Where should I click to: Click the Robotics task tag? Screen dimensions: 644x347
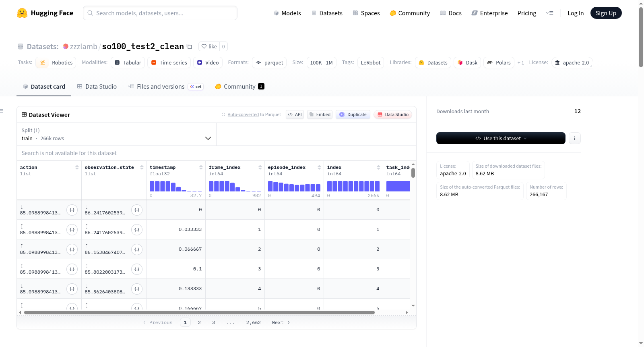[x=56, y=62]
